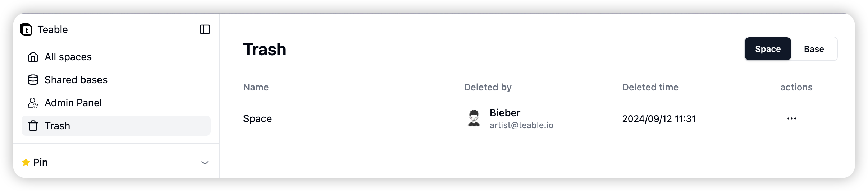Click the trash can icon in sidebar
Screen dimensions: 868x191
point(33,126)
